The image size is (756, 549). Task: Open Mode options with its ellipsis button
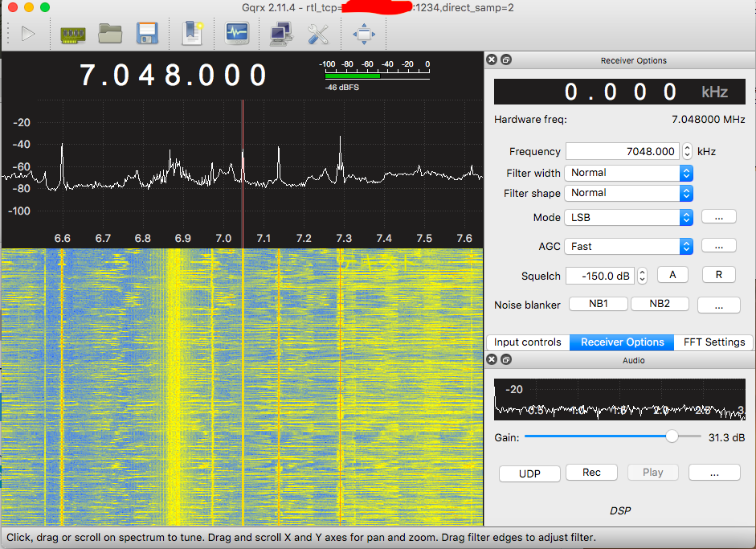pos(718,216)
